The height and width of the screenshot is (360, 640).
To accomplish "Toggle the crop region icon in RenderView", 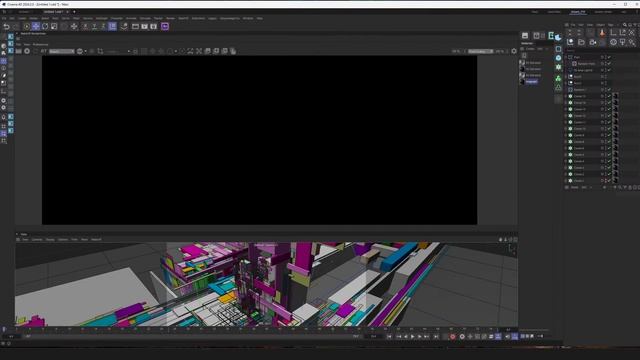I will 100,51.
